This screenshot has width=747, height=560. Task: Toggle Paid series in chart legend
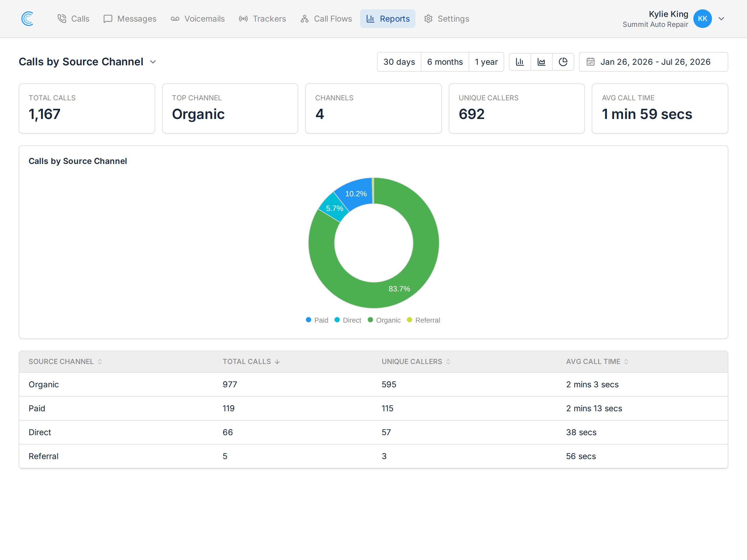click(317, 320)
